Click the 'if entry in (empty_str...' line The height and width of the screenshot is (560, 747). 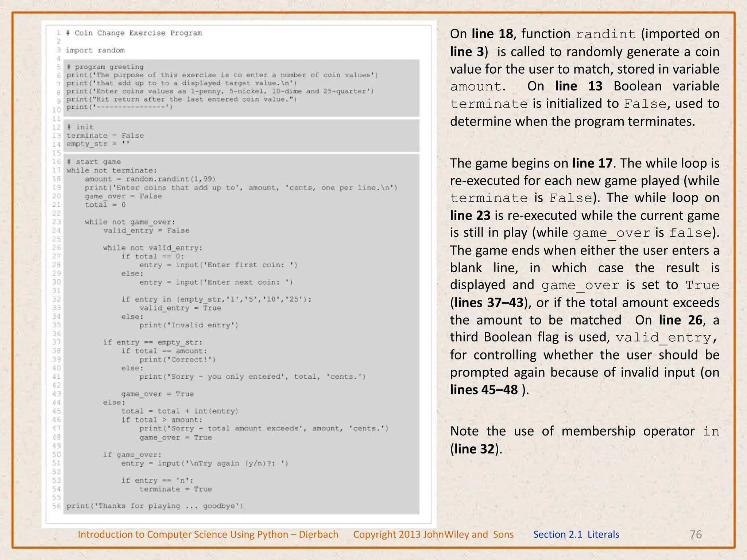point(217,299)
